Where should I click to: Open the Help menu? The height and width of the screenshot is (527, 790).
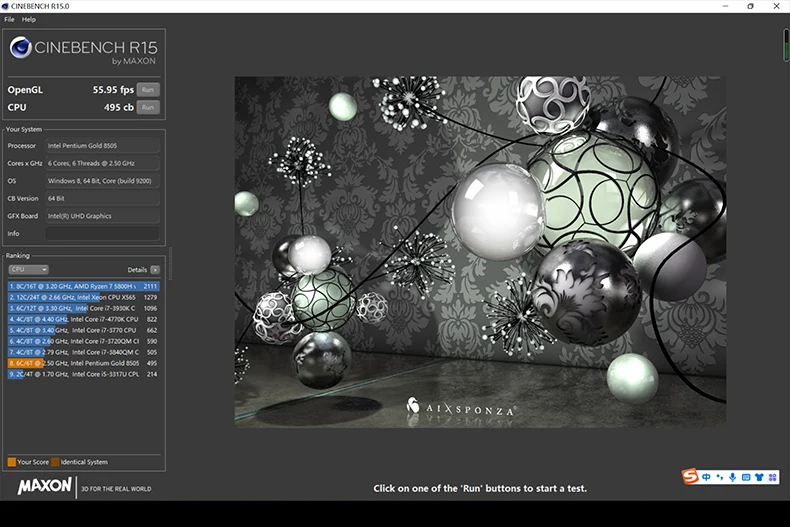coord(28,19)
